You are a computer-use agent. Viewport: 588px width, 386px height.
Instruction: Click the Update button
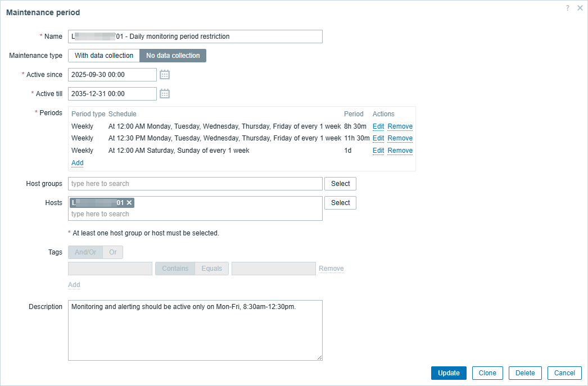coord(449,373)
